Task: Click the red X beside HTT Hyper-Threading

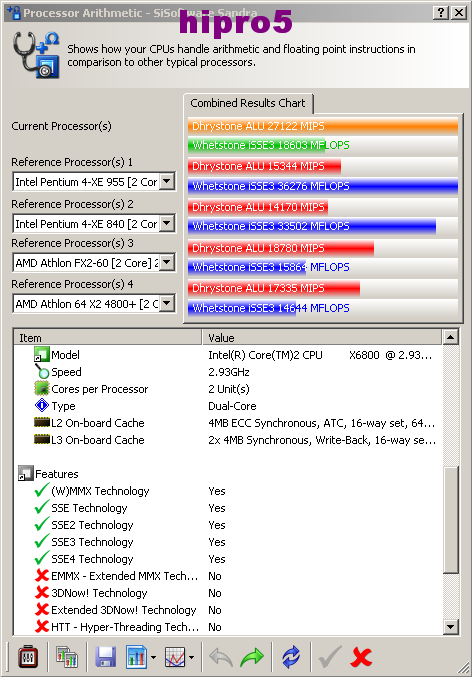Action: (x=42, y=626)
